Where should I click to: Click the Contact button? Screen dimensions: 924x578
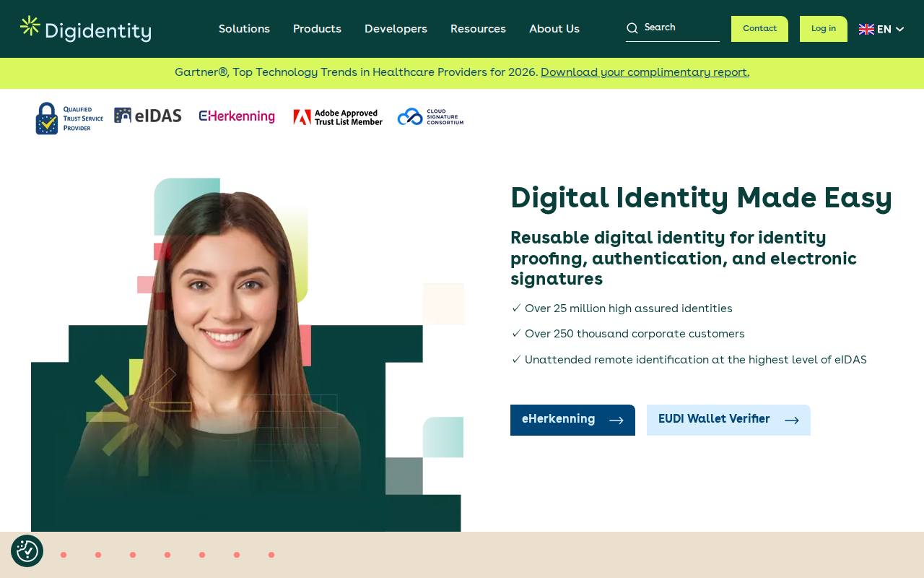759,29
